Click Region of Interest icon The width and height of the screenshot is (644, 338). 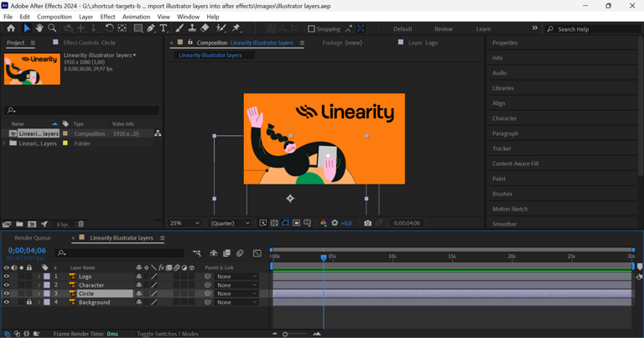(x=296, y=223)
